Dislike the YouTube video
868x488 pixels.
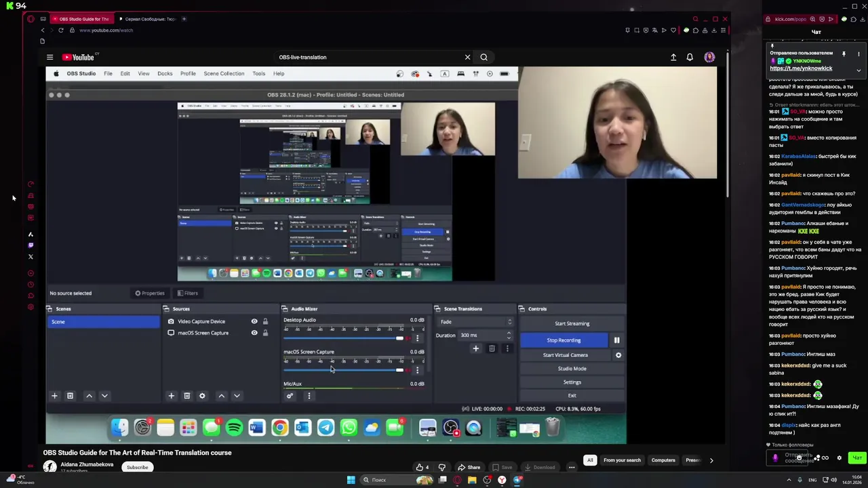tap(441, 467)
